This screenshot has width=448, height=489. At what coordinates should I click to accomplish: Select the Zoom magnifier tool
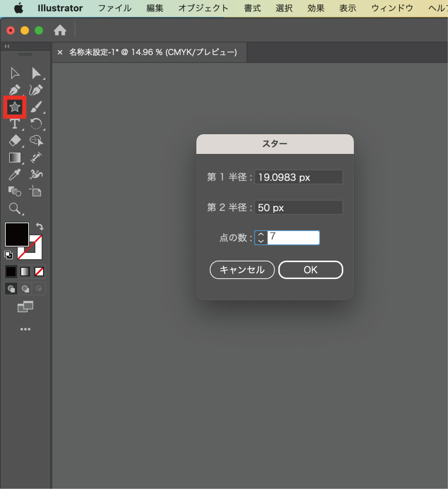pyautogui.click(x=15, y=208)
